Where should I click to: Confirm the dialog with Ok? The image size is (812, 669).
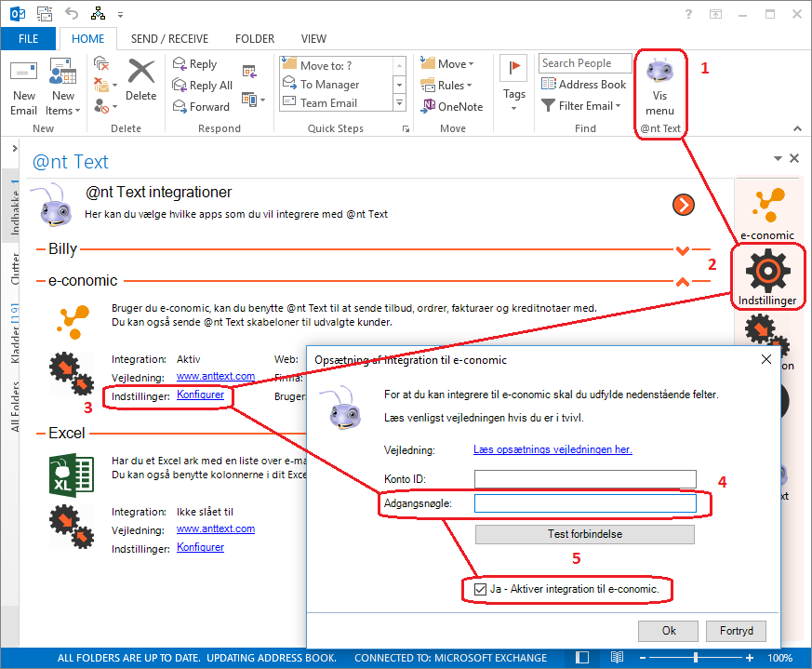[x=668, y=631]
